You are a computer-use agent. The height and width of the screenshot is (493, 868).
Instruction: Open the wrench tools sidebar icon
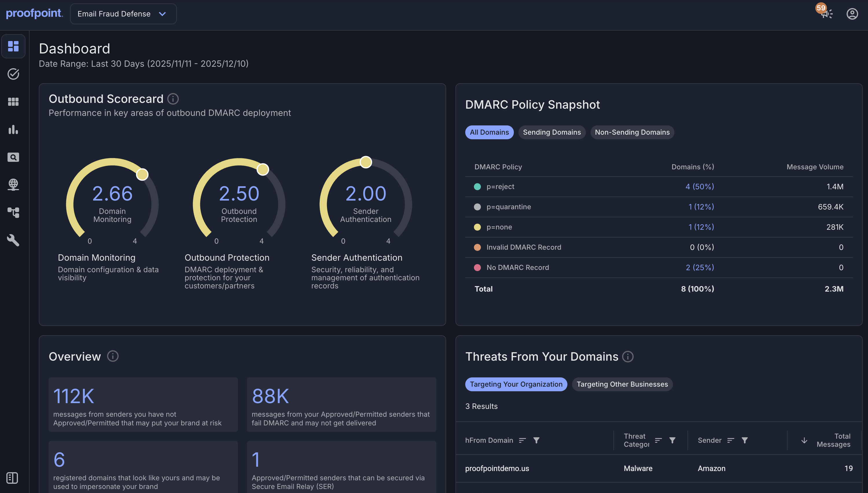(13, 240)
